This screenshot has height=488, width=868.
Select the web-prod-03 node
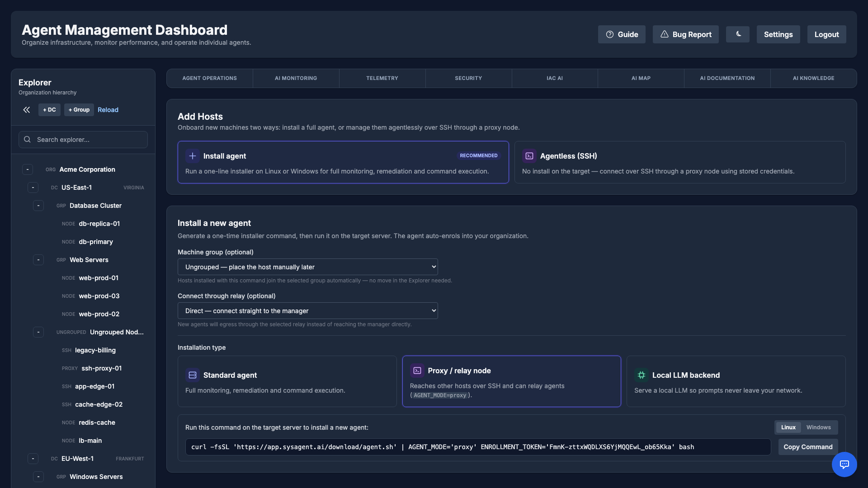(x=99, y=296)
